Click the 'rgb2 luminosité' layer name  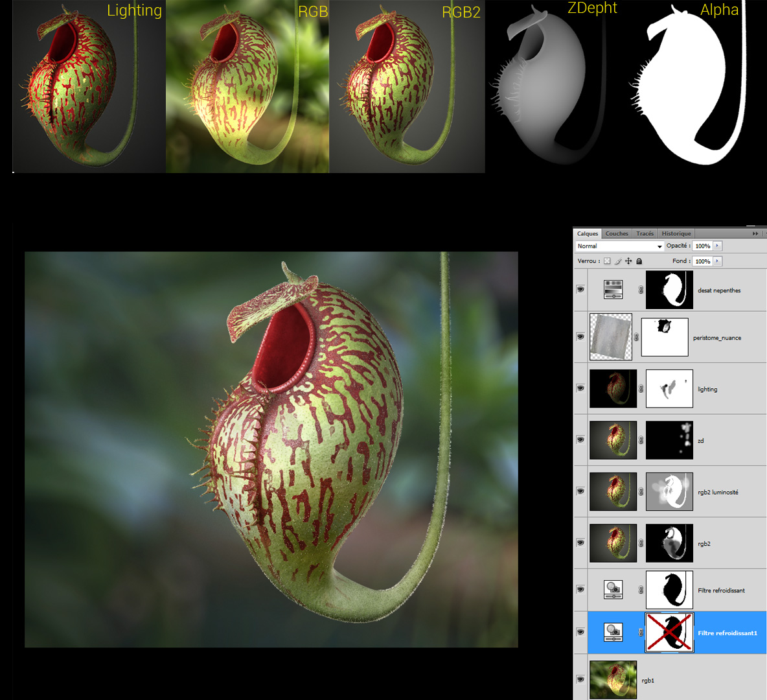click(718, 492)
